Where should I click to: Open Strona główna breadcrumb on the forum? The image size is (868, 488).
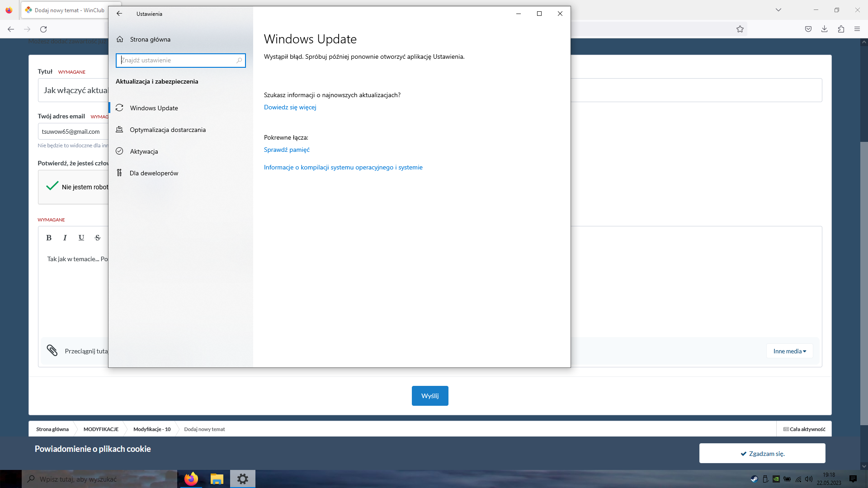pyautogui.click(x=52, y=429)
